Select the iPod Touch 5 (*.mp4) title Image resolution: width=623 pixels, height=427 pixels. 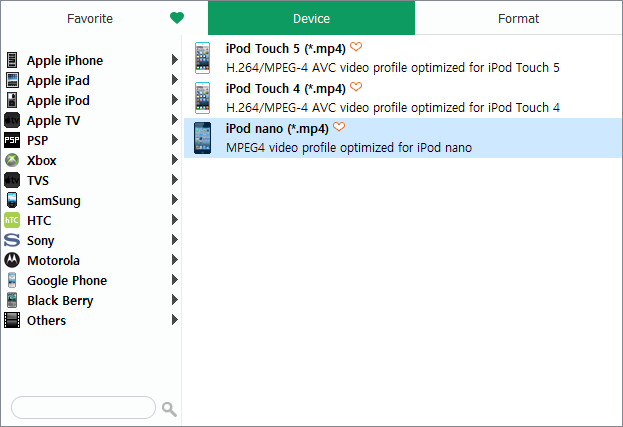coord(286,48)
